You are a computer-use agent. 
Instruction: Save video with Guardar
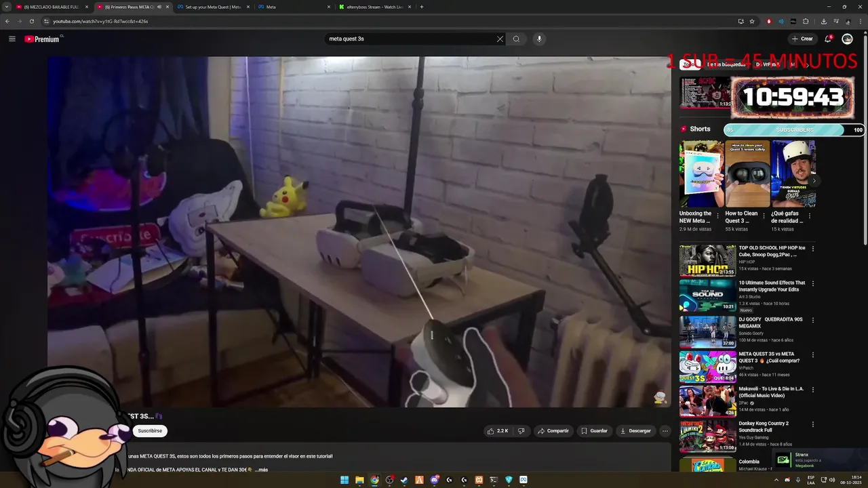(595, 430)
